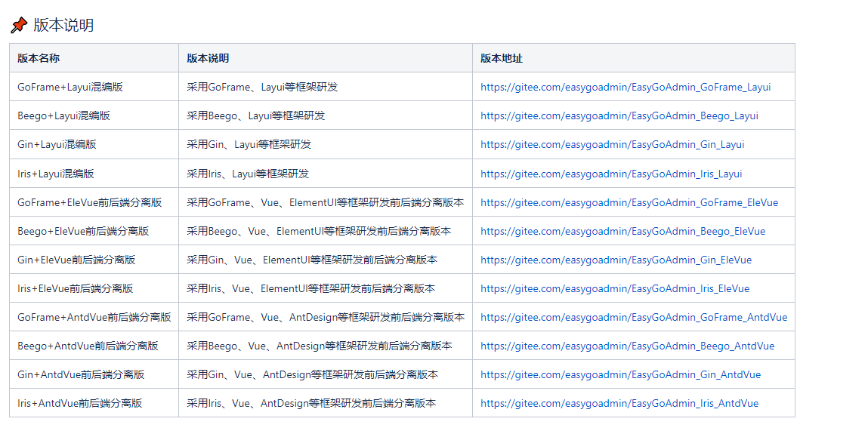Select the Gin+EleVue前后端分离版 cell
This screenshot has width=868, height=437.
94,260
